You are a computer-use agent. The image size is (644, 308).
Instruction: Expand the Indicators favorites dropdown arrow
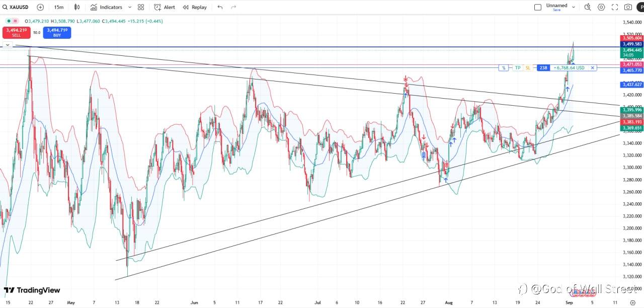tap(130, 7)
